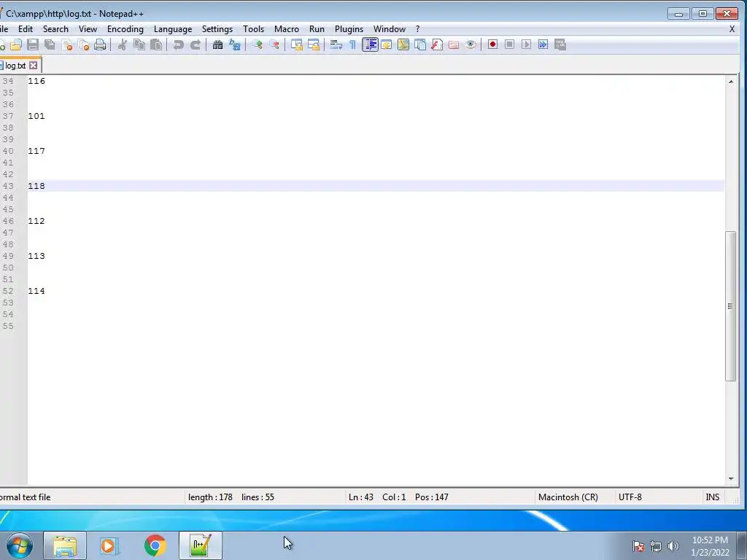
Task: Open the Plugins menu
Action: pyautogui.click(x=349, y=29)
